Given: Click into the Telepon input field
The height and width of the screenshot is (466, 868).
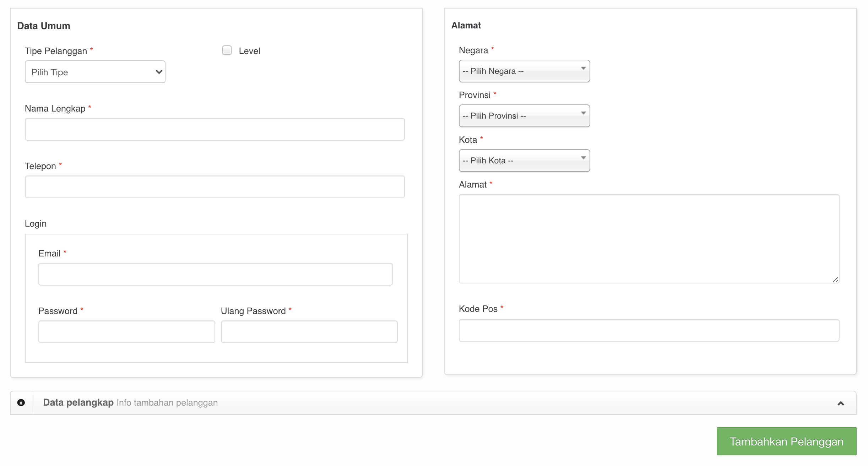Looking at the screenshot, I should pos(215,187).
